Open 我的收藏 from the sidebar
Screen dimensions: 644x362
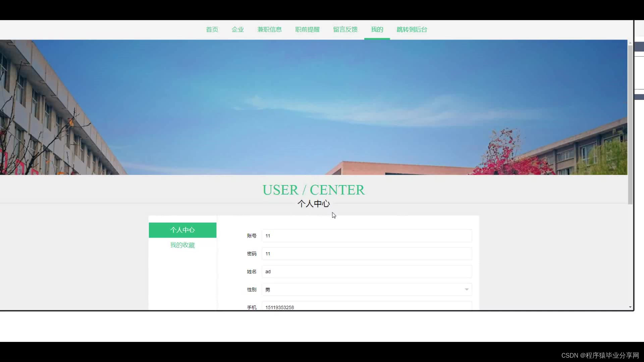(x=182, y=245)
